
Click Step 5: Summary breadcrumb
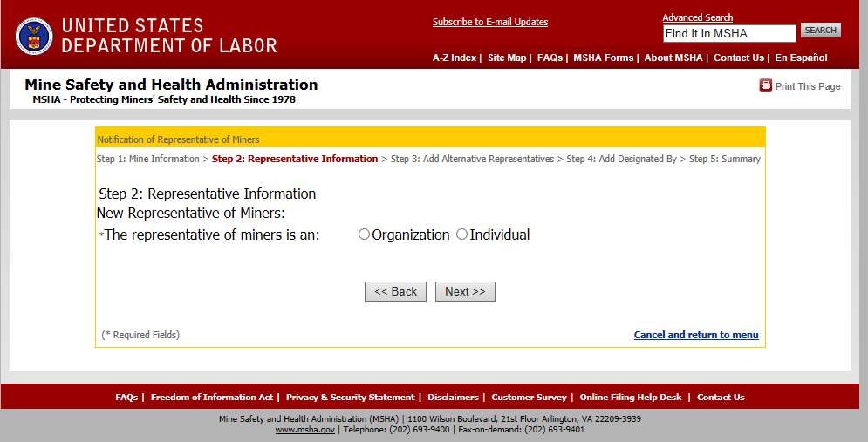click(725, 159)
